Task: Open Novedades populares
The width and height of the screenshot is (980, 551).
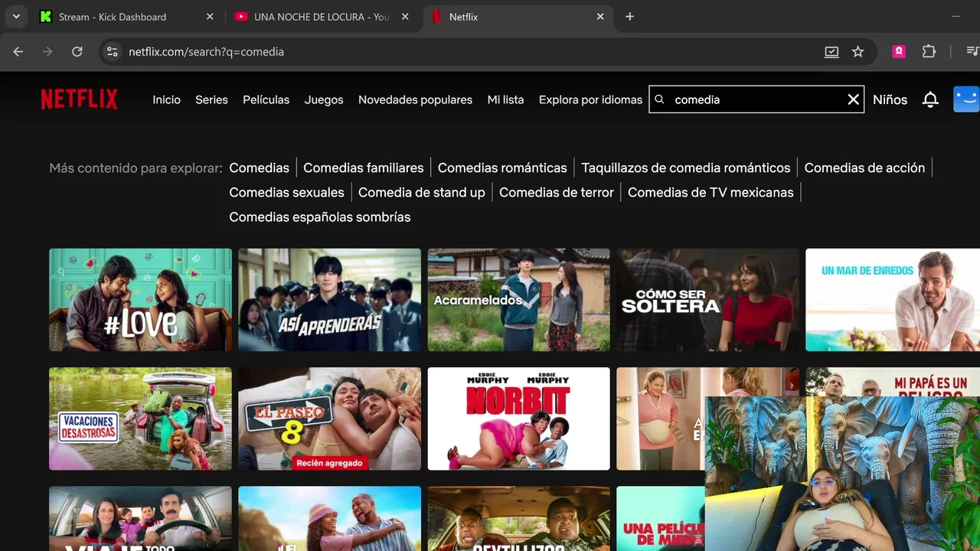Action: (x=415, y=99)
